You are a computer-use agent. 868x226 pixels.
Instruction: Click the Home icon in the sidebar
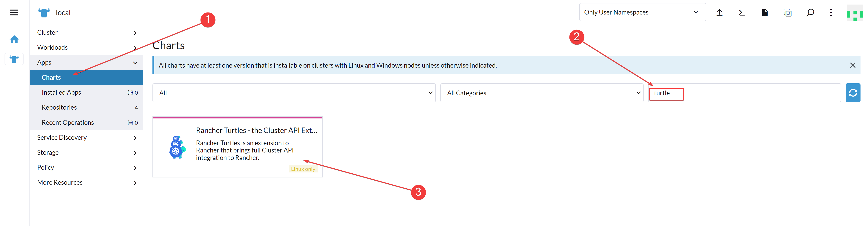pyautogui.click(x=14, y=40)
